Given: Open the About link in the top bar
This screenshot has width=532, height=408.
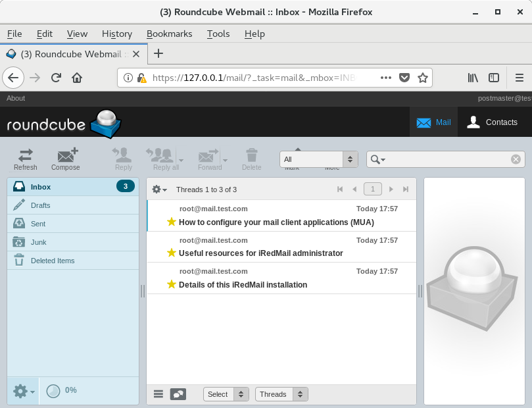Looking at the screenshot, I should click(x=15, y=98).
